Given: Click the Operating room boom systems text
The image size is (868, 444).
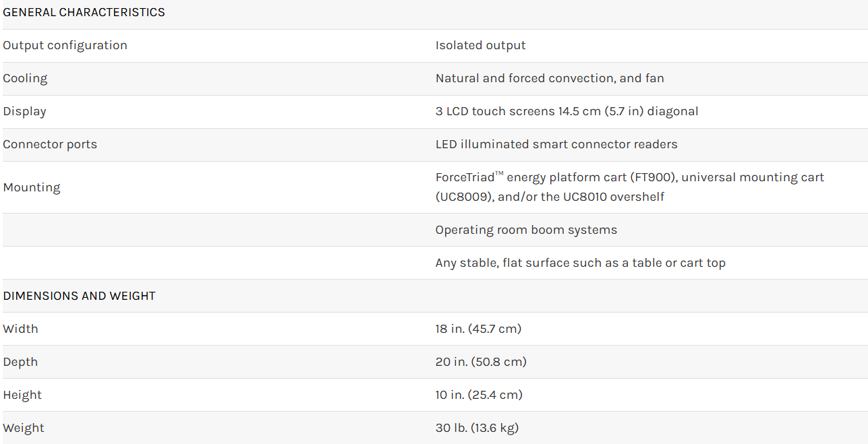Looking at the screenshot, I should coord(526,230).
